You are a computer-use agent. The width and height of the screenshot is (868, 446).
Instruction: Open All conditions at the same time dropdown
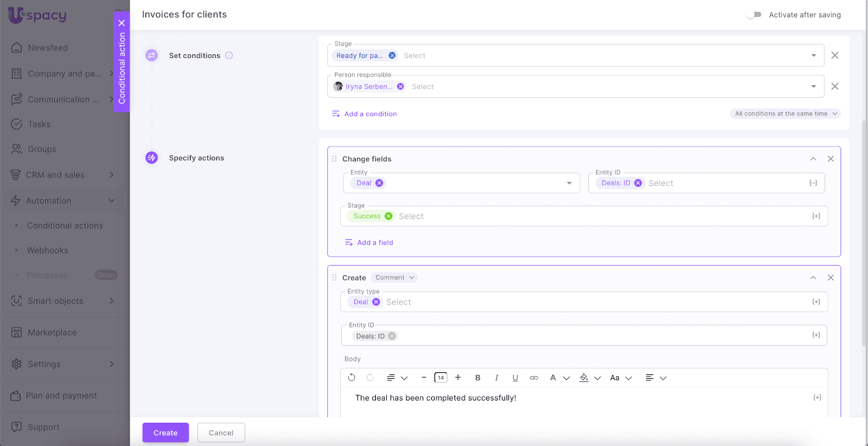(x=785, y=114)
